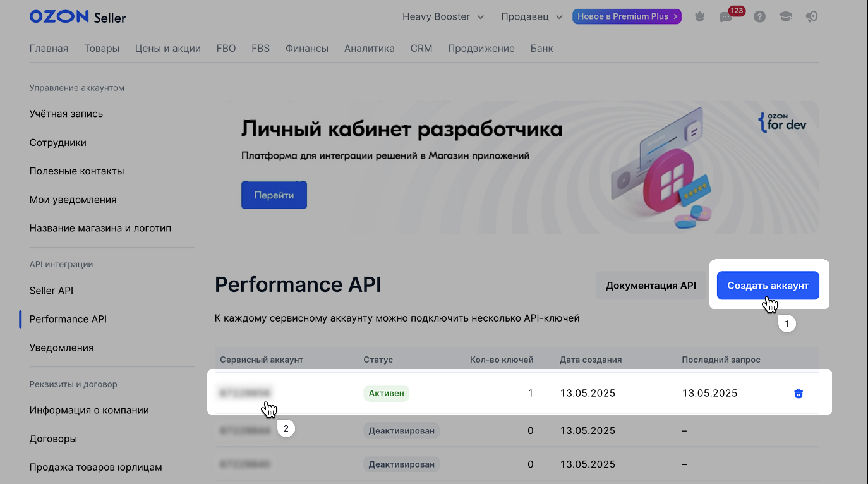Open Сотрудники in account management sidebar
Image resolution: width=868 pixels, height=484 pixels.
pos(57,142)
